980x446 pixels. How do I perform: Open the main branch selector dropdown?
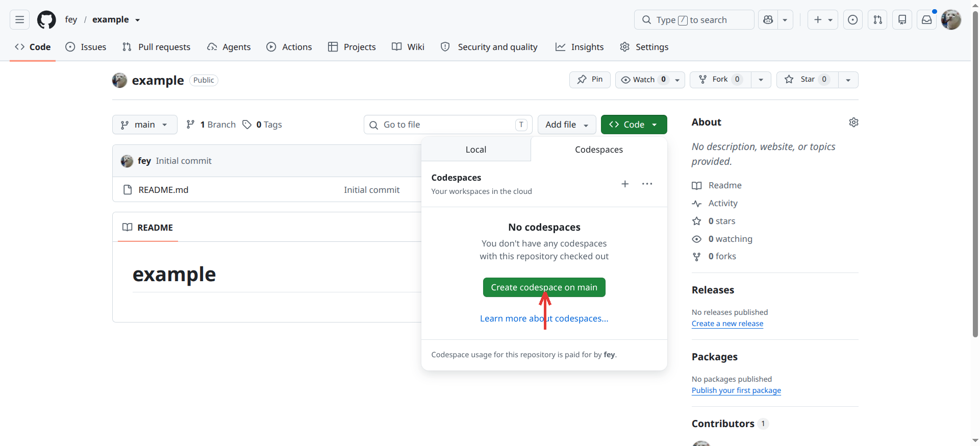click(x=145, y=125)
